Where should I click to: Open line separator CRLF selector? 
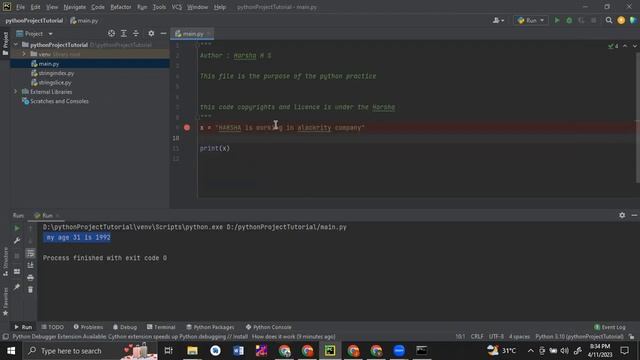[477, 337]
